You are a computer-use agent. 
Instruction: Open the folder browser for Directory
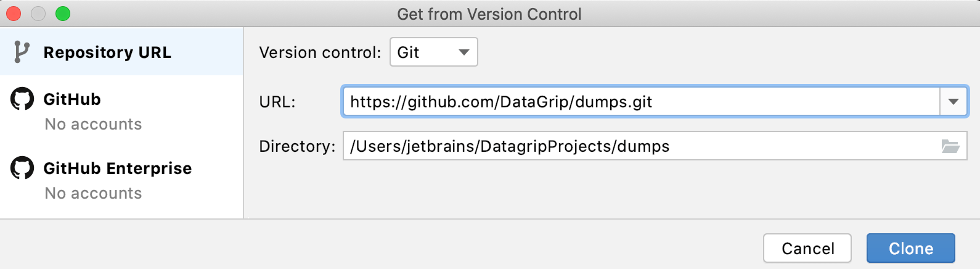(950, 146)
